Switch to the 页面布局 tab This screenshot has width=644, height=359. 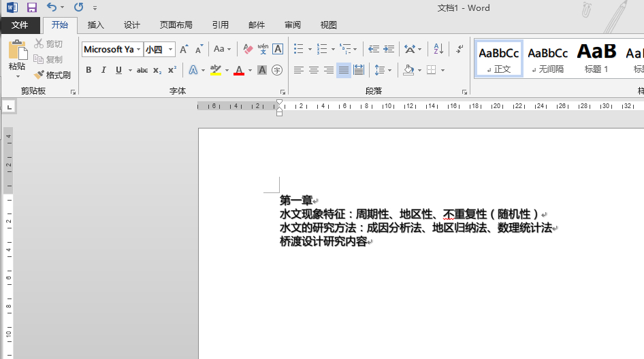click(176, 25)
